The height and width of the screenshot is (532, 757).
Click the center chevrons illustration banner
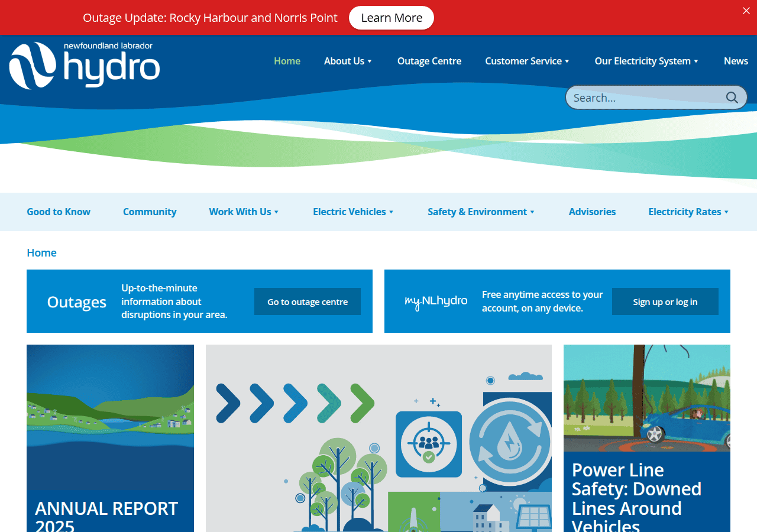point(378,438)
